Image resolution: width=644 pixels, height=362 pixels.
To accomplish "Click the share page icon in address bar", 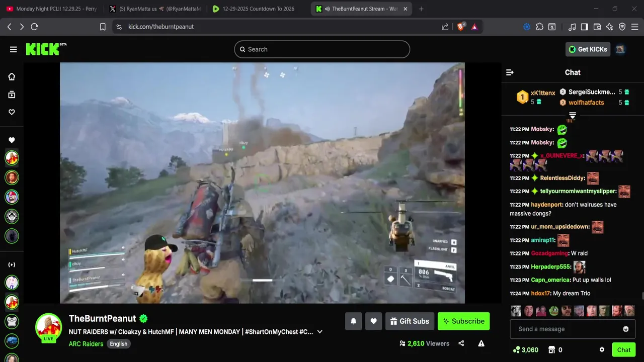I will 445,27.
